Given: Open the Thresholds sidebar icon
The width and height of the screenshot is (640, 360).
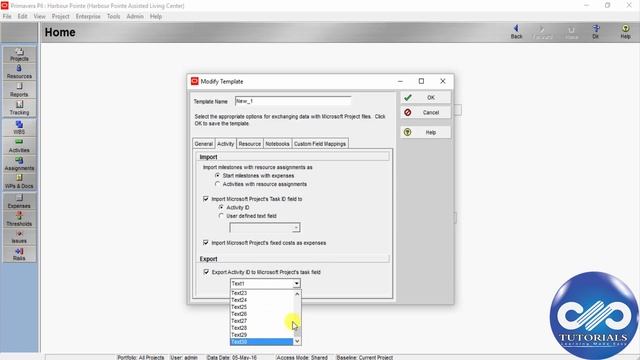Looking at the screenshot, I should click(x=19, y=219).
